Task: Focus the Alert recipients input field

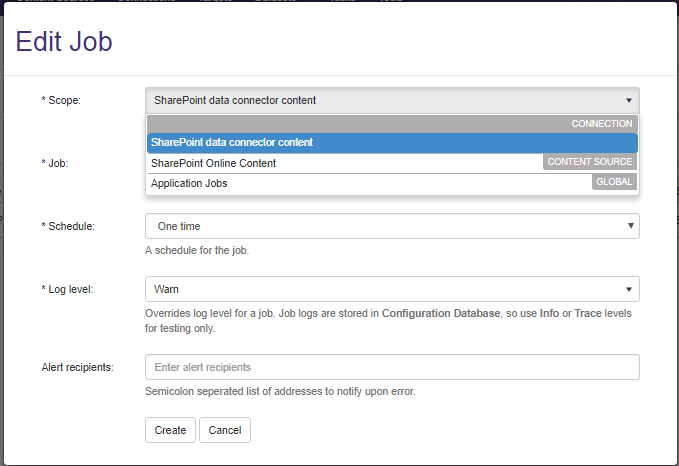Action: (392, 367)
